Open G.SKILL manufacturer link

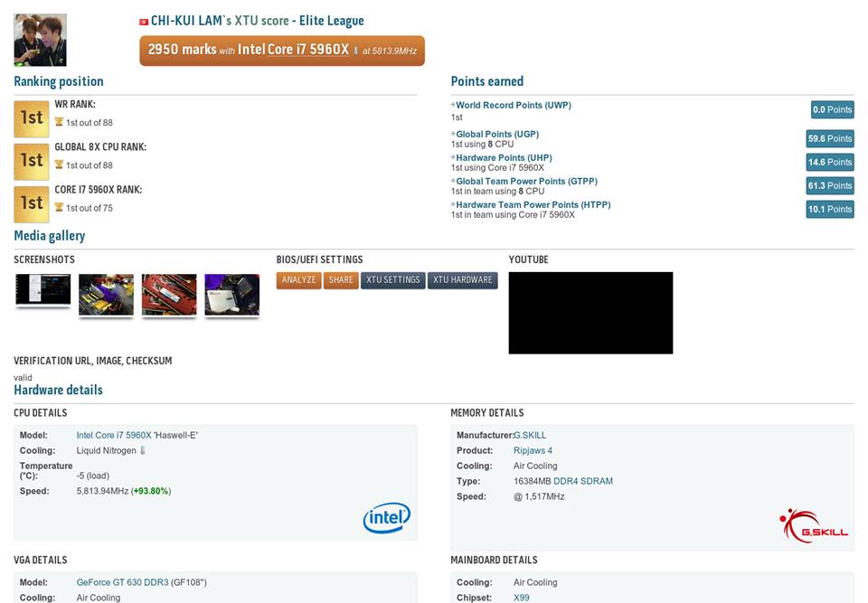click(x=530, y=435)
